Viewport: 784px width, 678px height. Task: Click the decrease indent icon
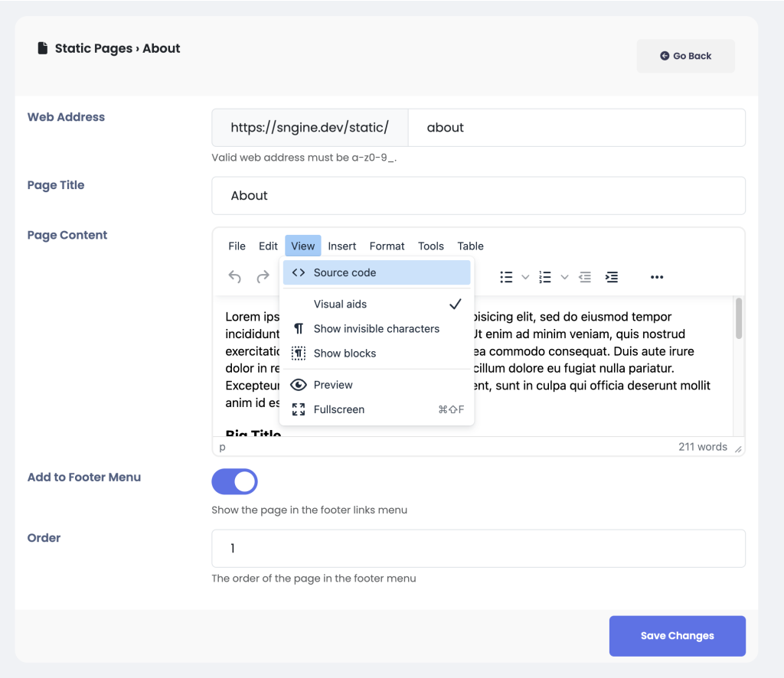pyautogui.click(x=585, y=277)
